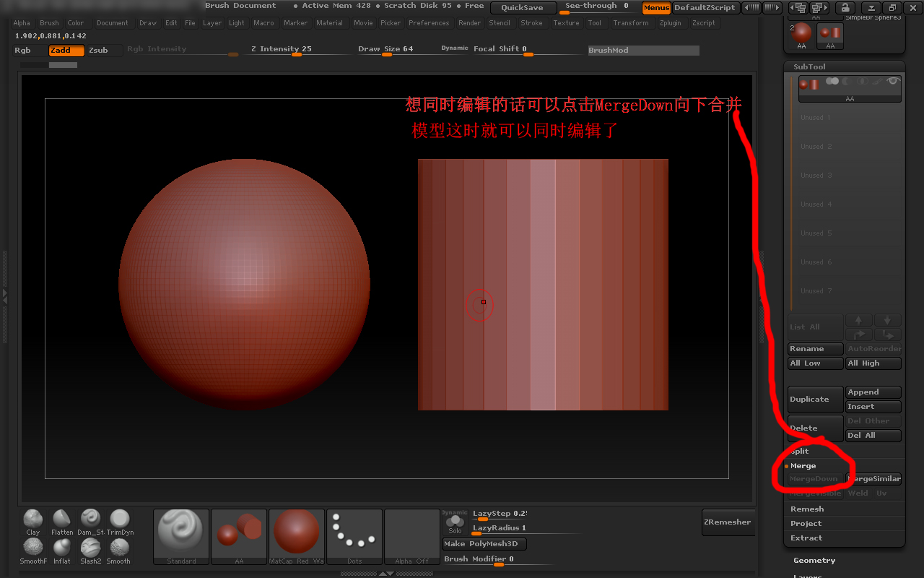
Task: Select the sphere-and-cylinder AA tool thumbnail
Action: [830, 35]
